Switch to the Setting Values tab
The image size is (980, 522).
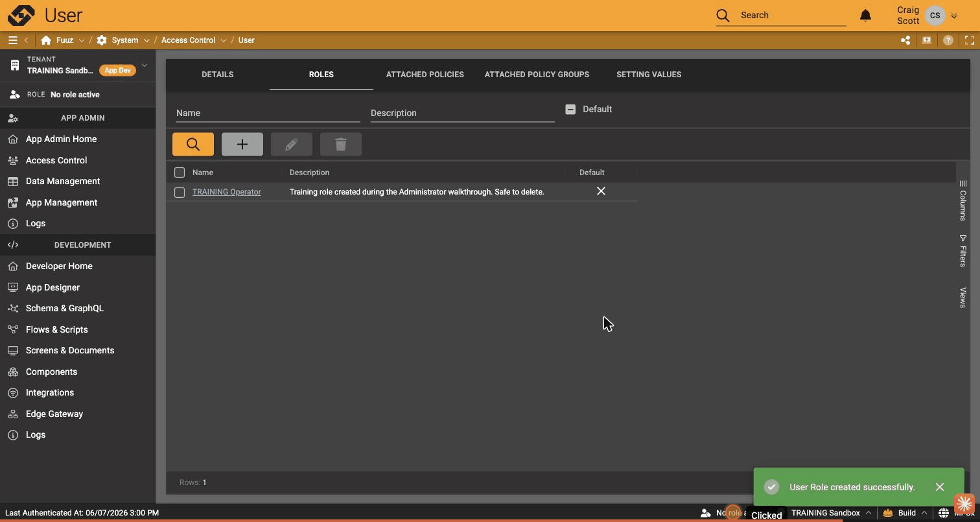pyautogui.click(x=649, y=75)
